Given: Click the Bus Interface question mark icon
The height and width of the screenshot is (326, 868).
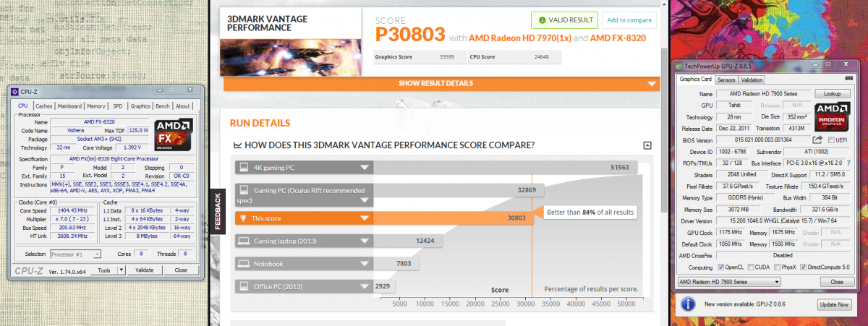Looking at the screenshot, I should (848, 163).
